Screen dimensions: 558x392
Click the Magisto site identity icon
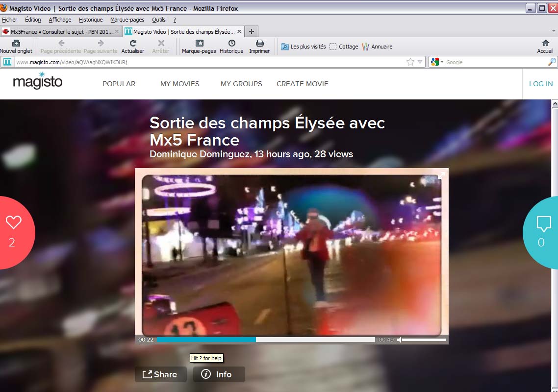tap(7, 62)
